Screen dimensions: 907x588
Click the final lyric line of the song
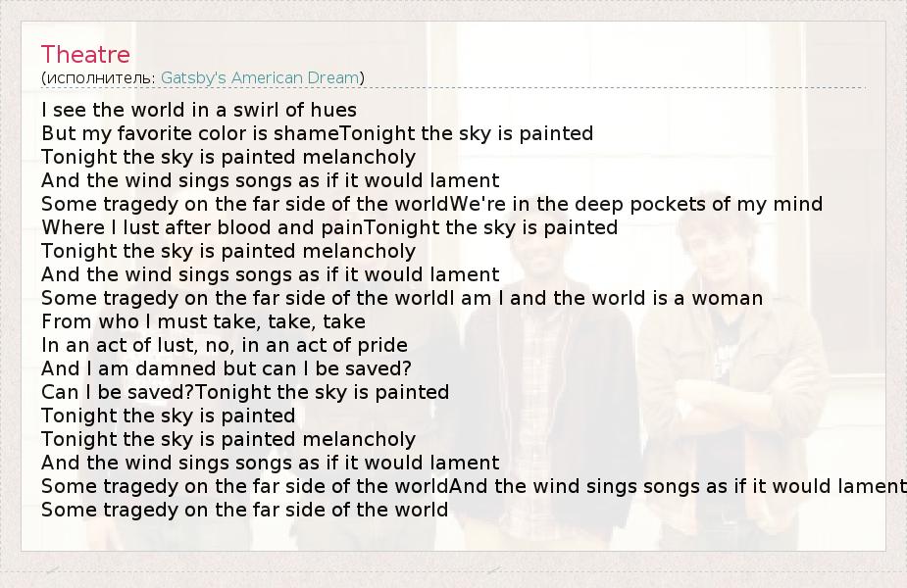[x=244, y=510]
